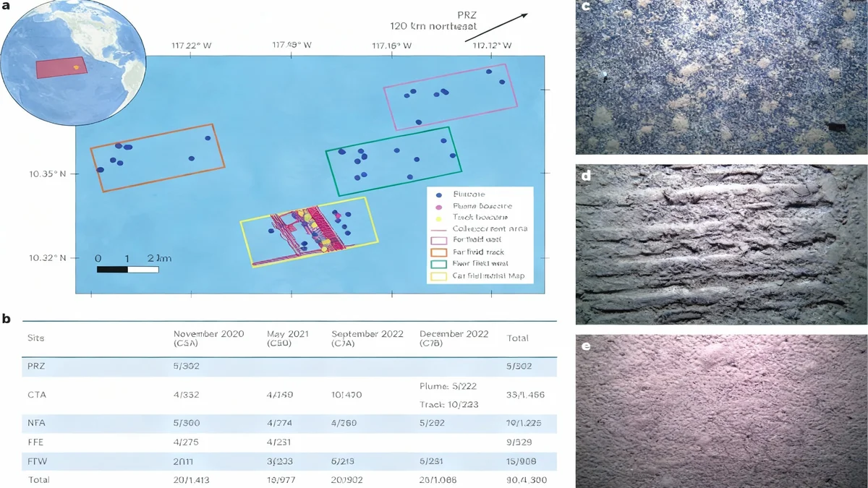Screen dimensions: 868x488
Task: Click the black-and-white scale bar
Action: pyautogui.click(x=127, y=270)
